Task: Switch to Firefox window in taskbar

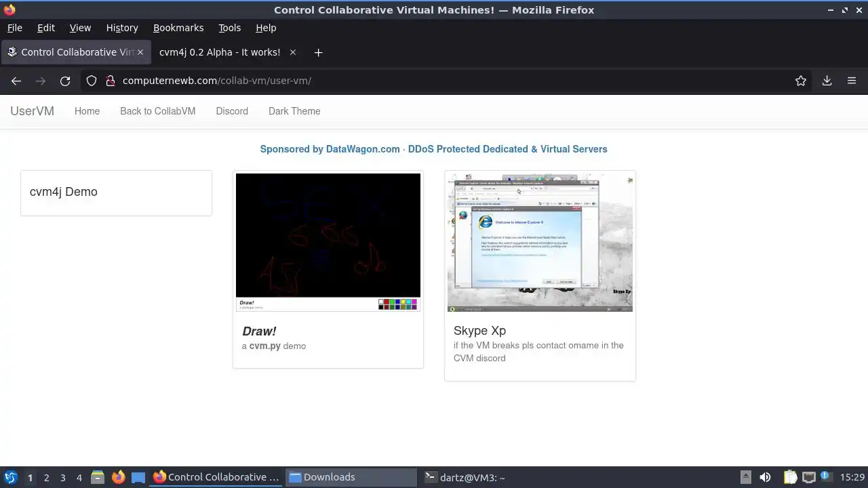Action: tap(216, 477)
